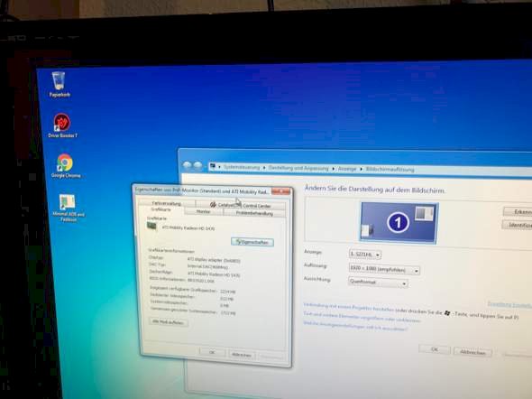This screenshot has width=532, height=399.
Task: Click Alle Modi auflisten button
Action: point(168,322)
